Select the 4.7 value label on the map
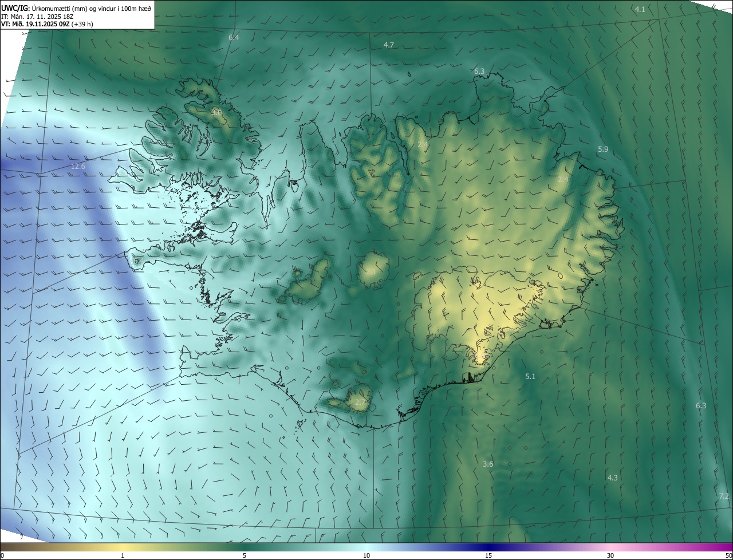 389,45
